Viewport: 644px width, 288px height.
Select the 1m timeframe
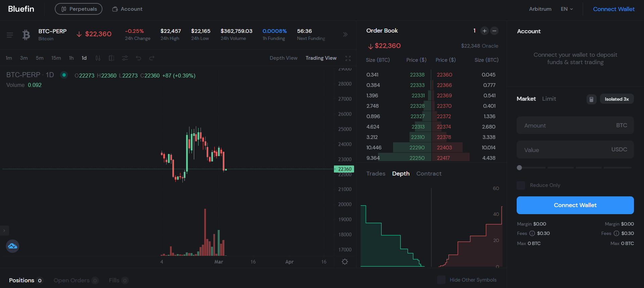pos(9,58)
